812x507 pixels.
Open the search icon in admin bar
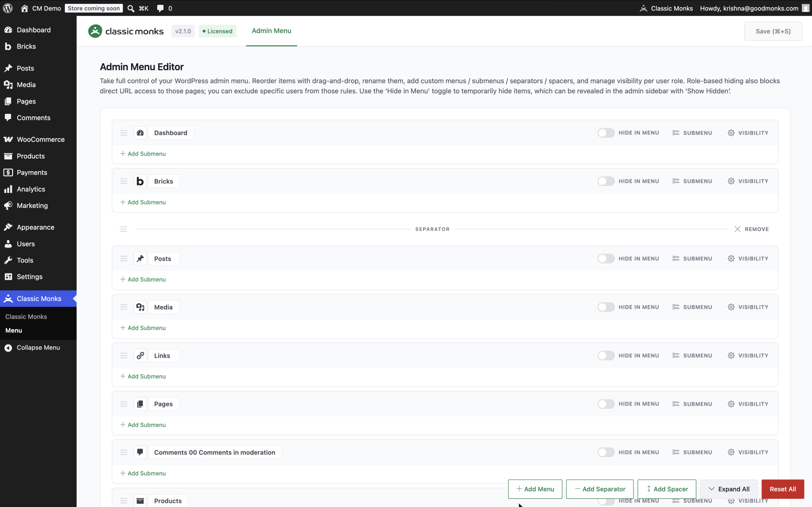131,8
